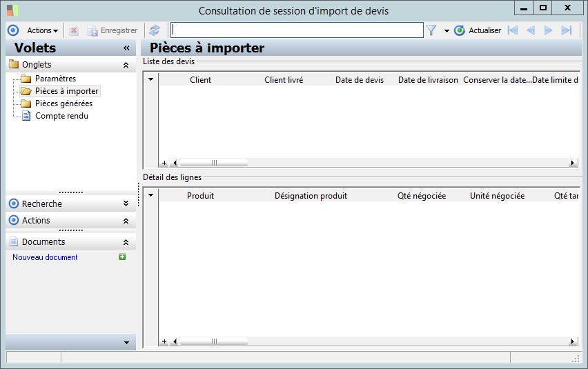Click Date de livraison column header

tap(428, 80)
